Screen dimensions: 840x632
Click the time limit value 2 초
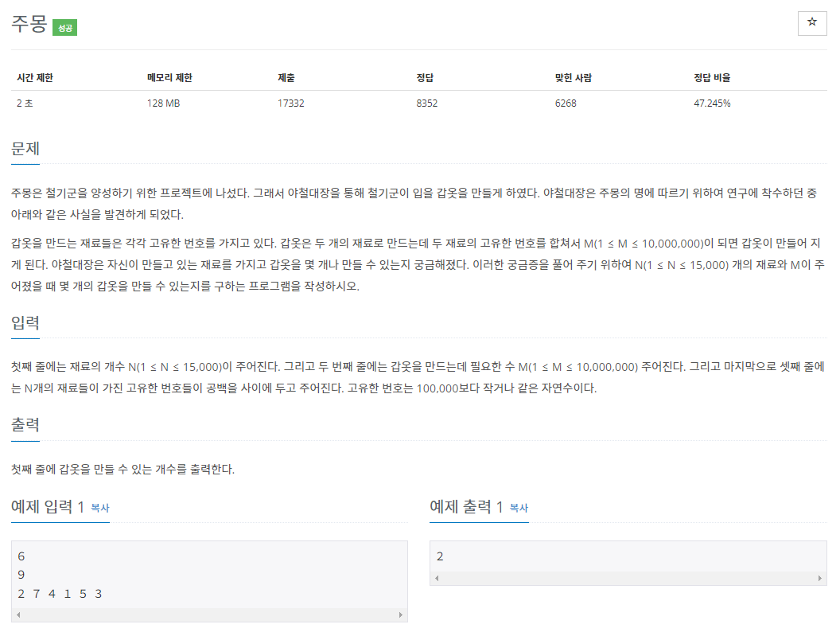[25, 103]
